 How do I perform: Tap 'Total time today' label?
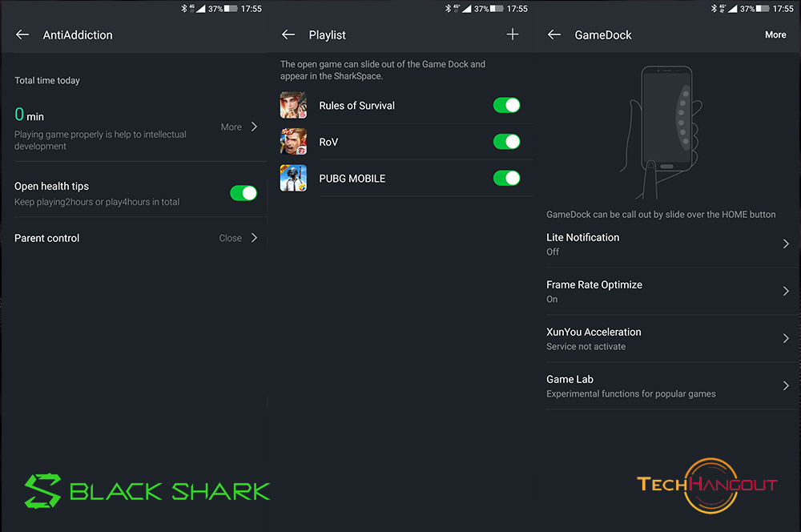pos(47,80)
